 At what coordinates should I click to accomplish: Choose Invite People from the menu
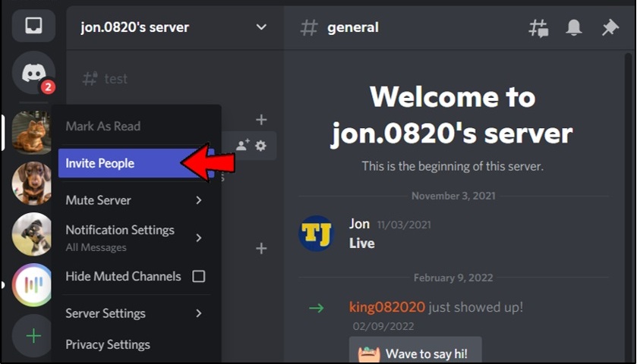136,163
